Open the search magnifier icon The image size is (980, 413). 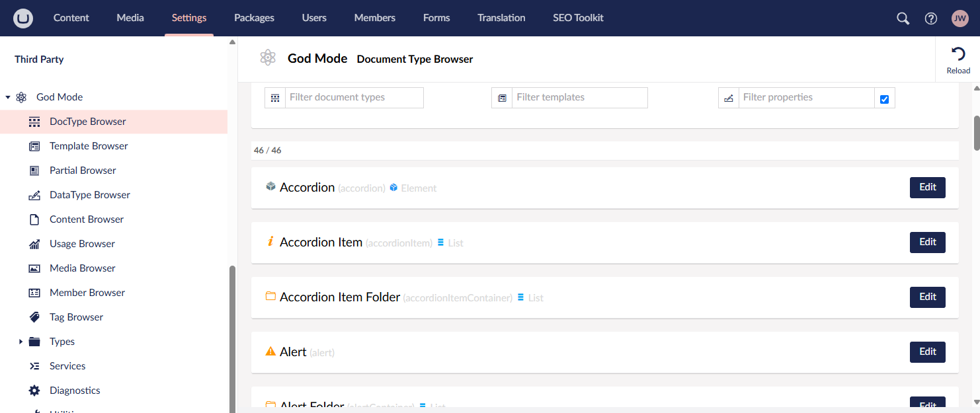tap(903, 19)
